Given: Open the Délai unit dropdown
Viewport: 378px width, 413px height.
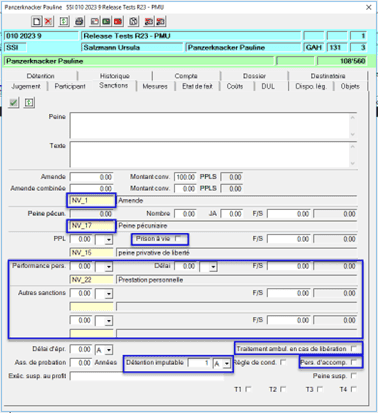Looking at the screenshot, I should [213, 267].
